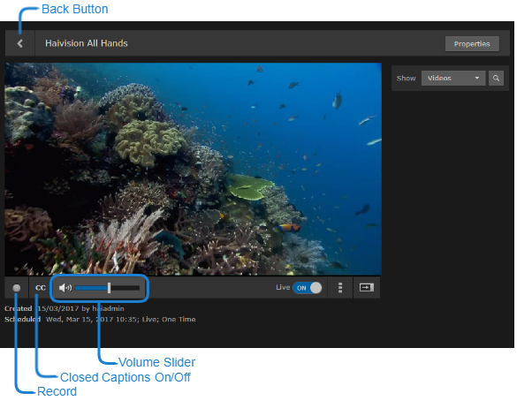Turn on closed captions with CC
The height and width of the screenshot is (416, 532).
pyautogui.click(x=41, y=288)
